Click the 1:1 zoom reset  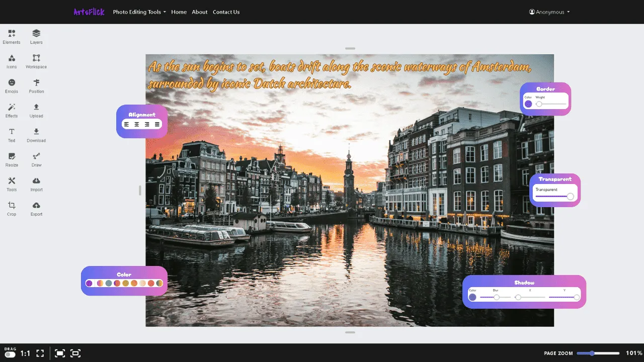click(25, 353)
